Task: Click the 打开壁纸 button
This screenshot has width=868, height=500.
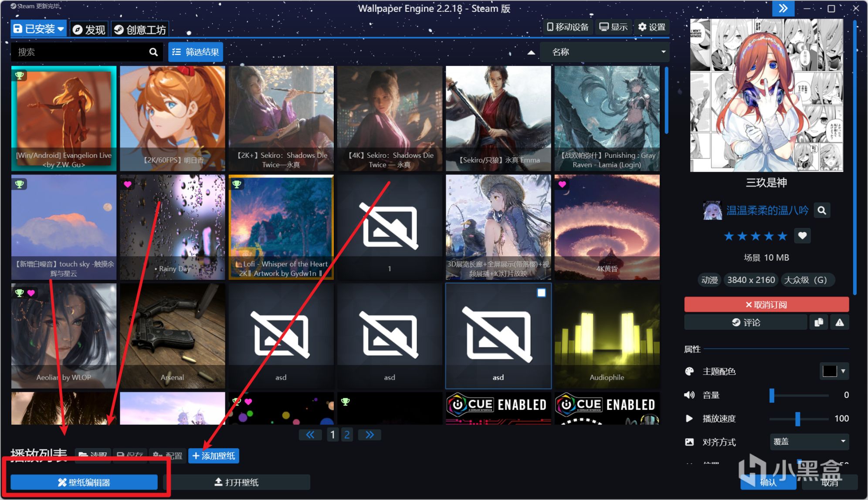Action: [237, 482]
